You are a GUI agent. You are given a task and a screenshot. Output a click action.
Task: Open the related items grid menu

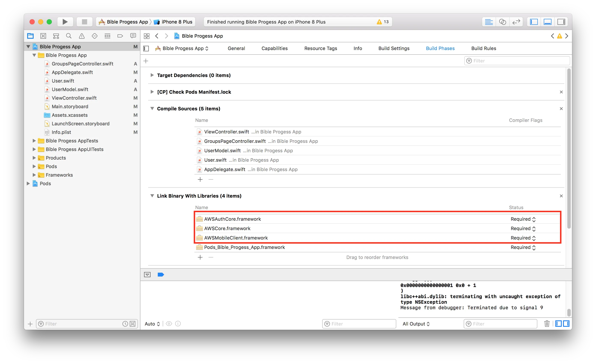tap(147, 36)
